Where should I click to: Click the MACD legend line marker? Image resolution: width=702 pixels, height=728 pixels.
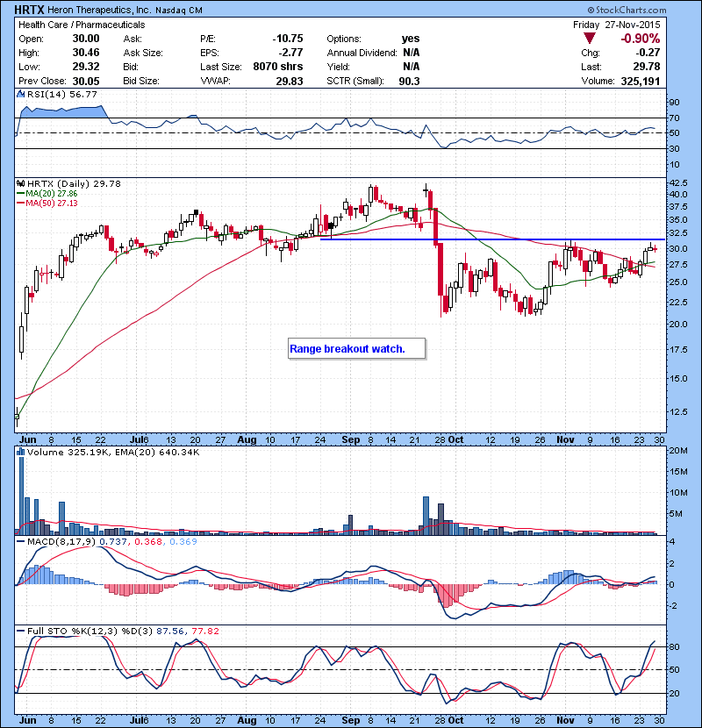pos(20,542)
